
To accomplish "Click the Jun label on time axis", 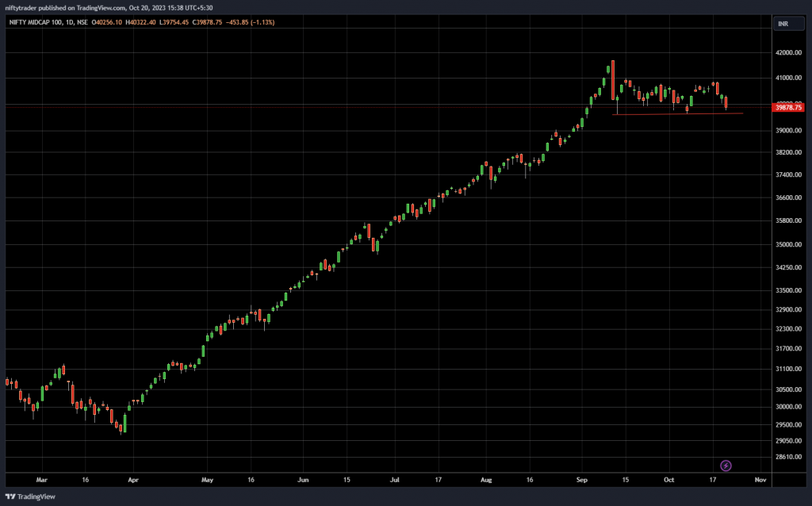I will click(x=303, y=480).
